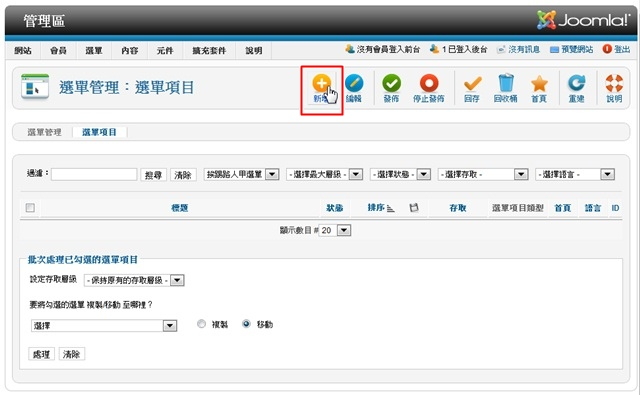This screenshot has height=395, width=640.
Task: Sort by Ordering (排序) column header
Action: tap(376, 208)
